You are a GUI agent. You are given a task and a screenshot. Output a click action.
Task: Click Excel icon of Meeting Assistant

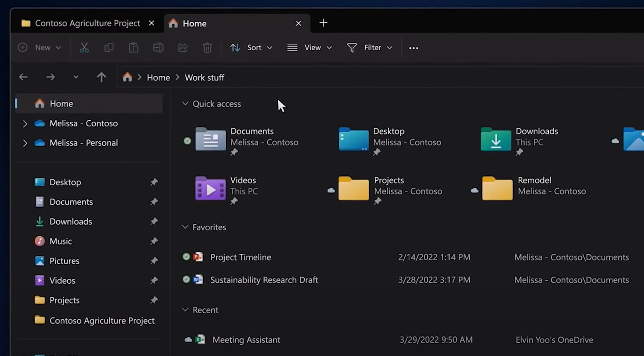[x=200, y=340]
